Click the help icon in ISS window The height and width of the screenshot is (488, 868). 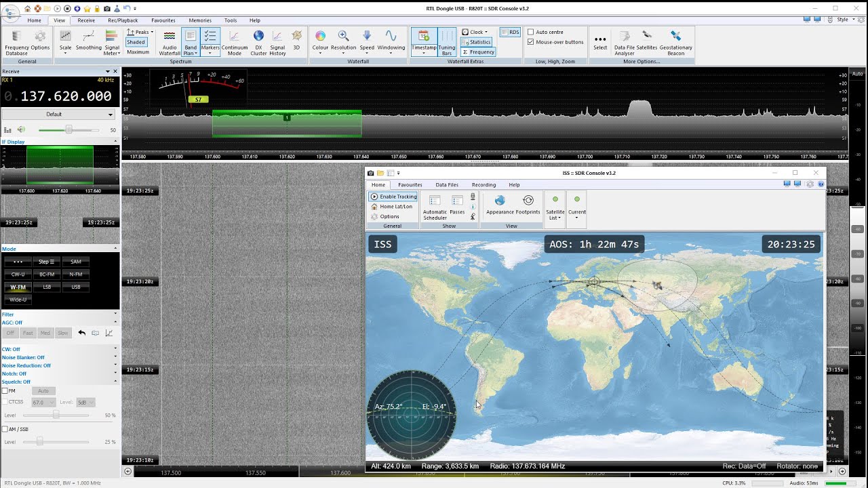(x=821, y=184)
